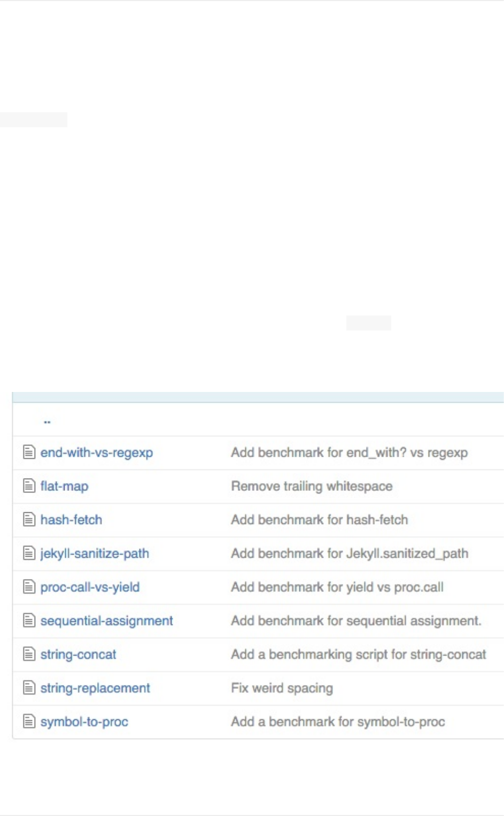Open the flat-map file
504x816 pixels.
[65, 486]
